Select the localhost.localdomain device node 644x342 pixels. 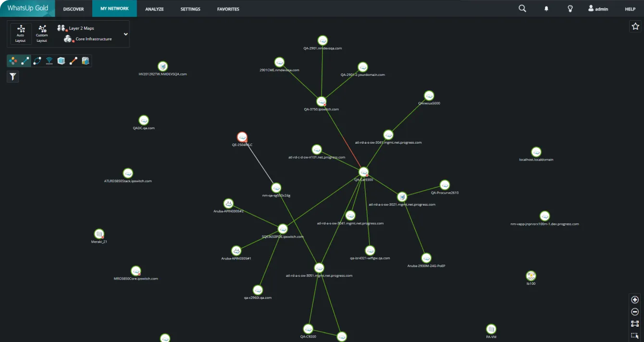(536, 152)
